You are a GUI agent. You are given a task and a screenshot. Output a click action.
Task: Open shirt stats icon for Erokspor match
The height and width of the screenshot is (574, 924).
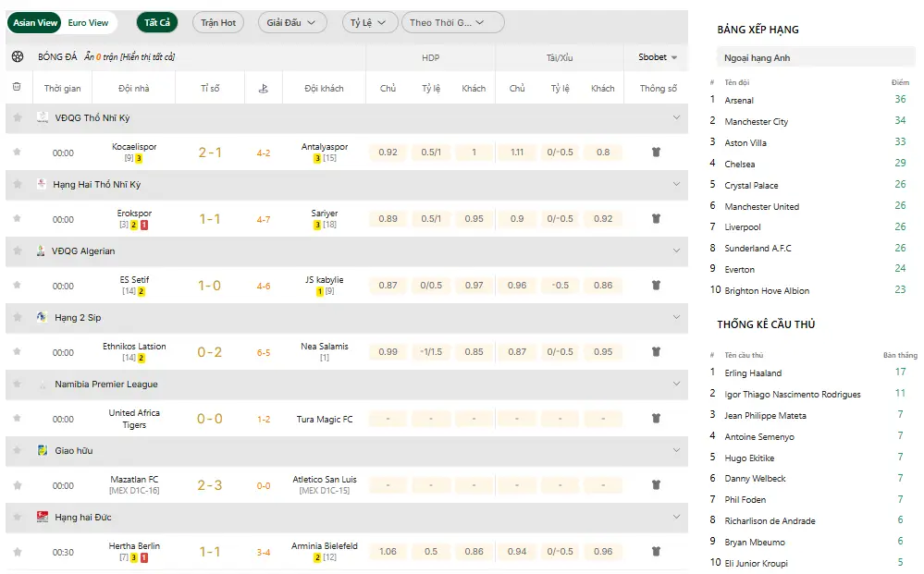[657, 219]
